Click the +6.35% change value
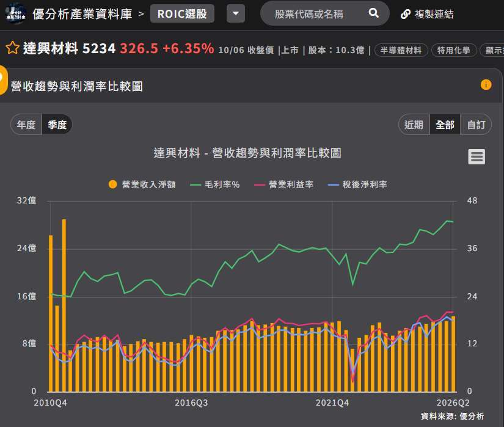This screenshot has height=427, width=504. [x=188, y=48]
